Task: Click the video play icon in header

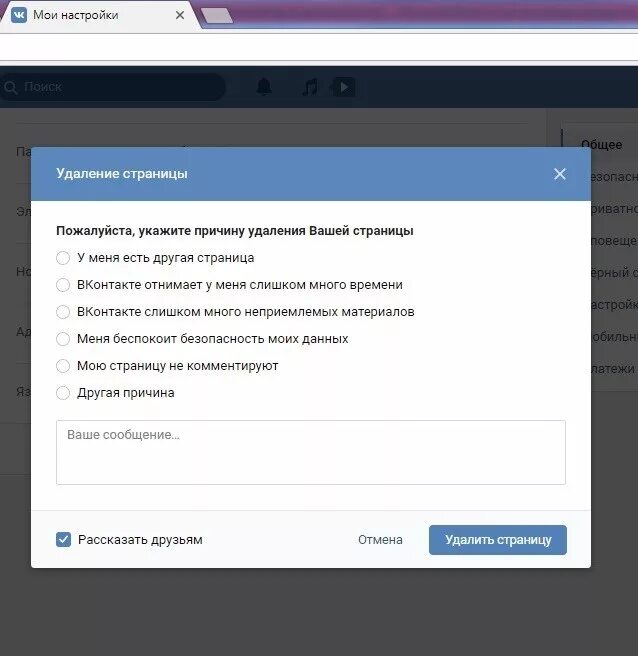Action: (x=343, y=87)
